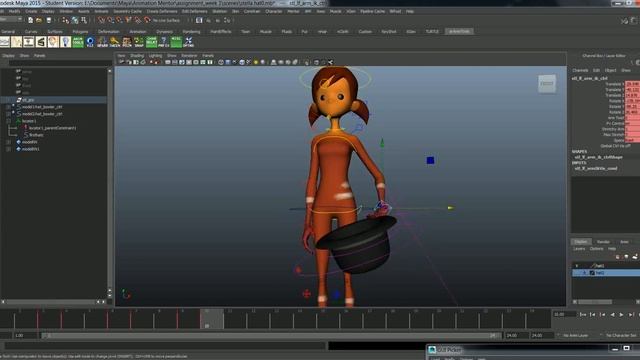Open the No Character Set dropdown
Screen dimensions: 640x360
click(620, 335)
